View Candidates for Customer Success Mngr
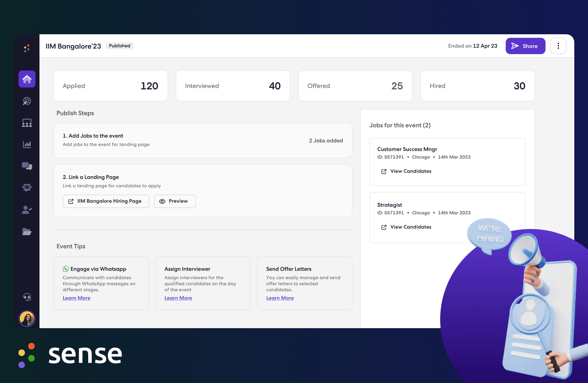Image resolution: width=588 pixels, height=383 pixels. tap(406, 171)
